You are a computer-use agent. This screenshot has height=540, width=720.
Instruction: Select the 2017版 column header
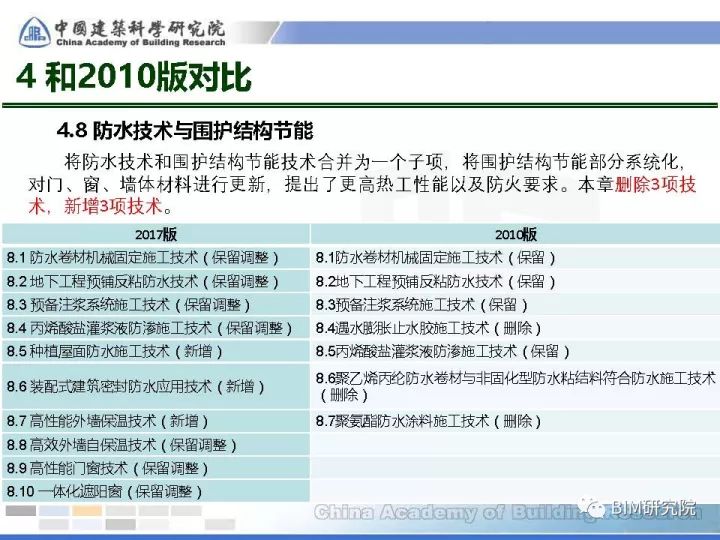156,234
